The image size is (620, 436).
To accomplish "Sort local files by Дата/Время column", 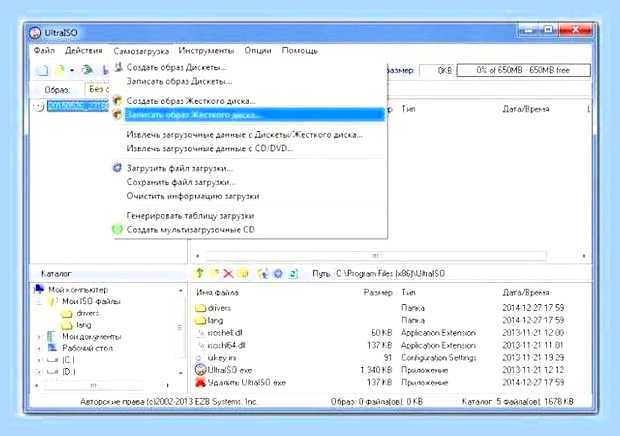I will [x=525, y=293].
